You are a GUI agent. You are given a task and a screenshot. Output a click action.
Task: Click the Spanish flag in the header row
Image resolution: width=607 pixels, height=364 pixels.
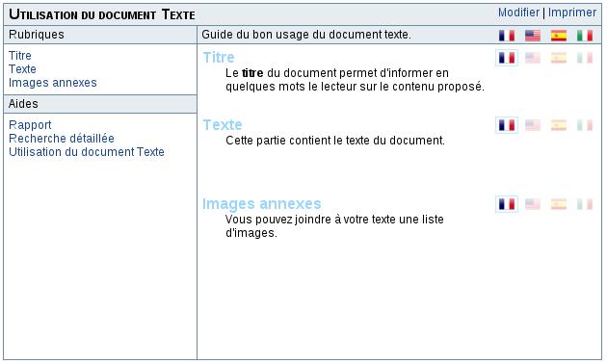coord(558,36)
